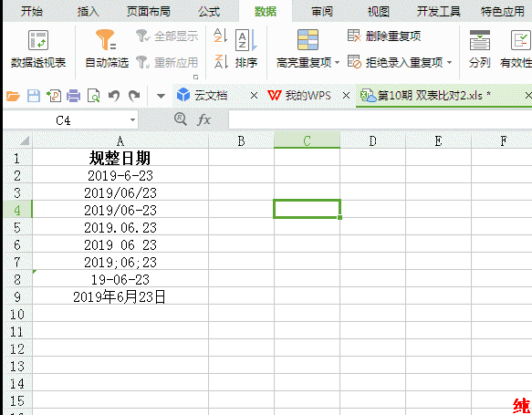Switch to the 视图 (View) tab
Image resolution: width=532 pixels, height=415 pixels.
(x=379, y=11)
